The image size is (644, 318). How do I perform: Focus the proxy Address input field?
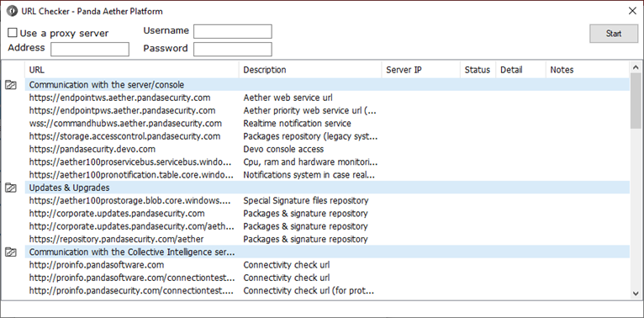(90, 50)
